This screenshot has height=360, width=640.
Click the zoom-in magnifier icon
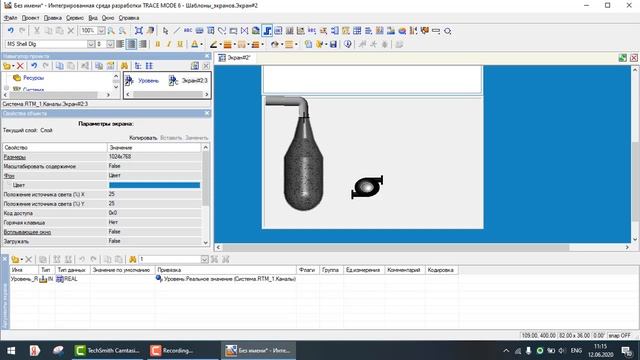[x=111, y=31]
